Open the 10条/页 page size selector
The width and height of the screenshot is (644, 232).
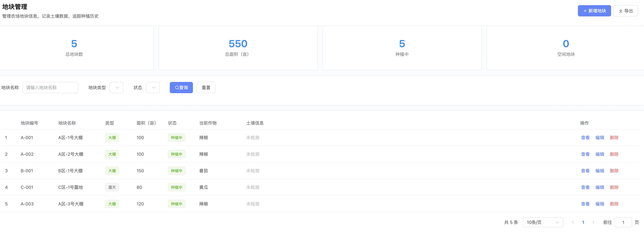[x=543, y=222]
